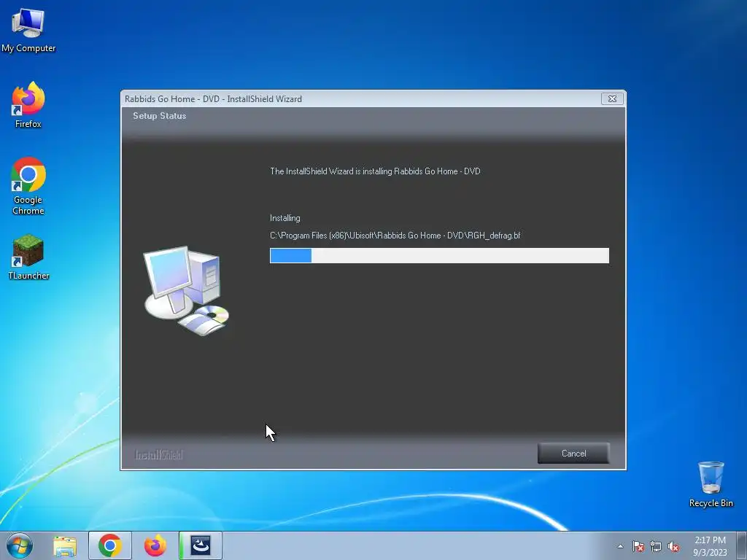Click the Rabbids Go Home window title
This screenshot has height=560, width=747.
click(x=214, y=99)
